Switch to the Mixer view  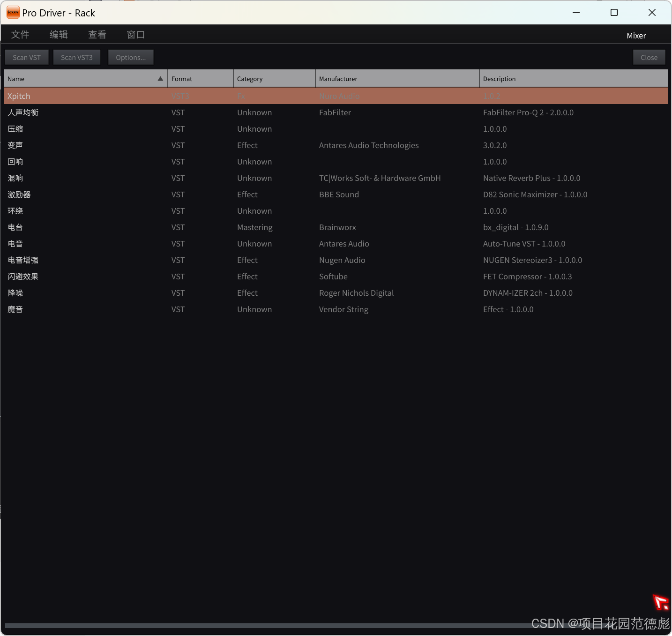tap(636, 36)
